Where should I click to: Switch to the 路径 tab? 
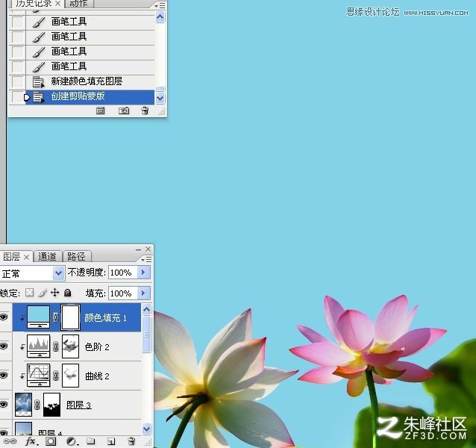pyautogui.click(x=77, y=257)
